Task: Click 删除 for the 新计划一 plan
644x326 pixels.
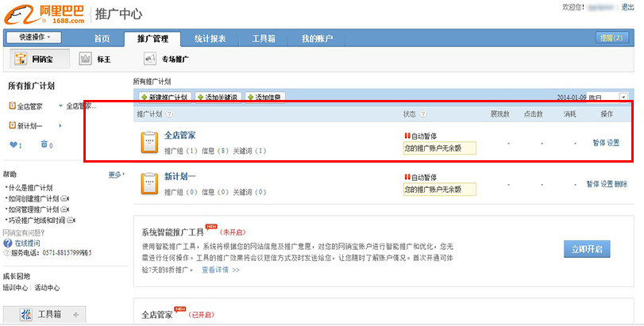Action: [621, 184]
